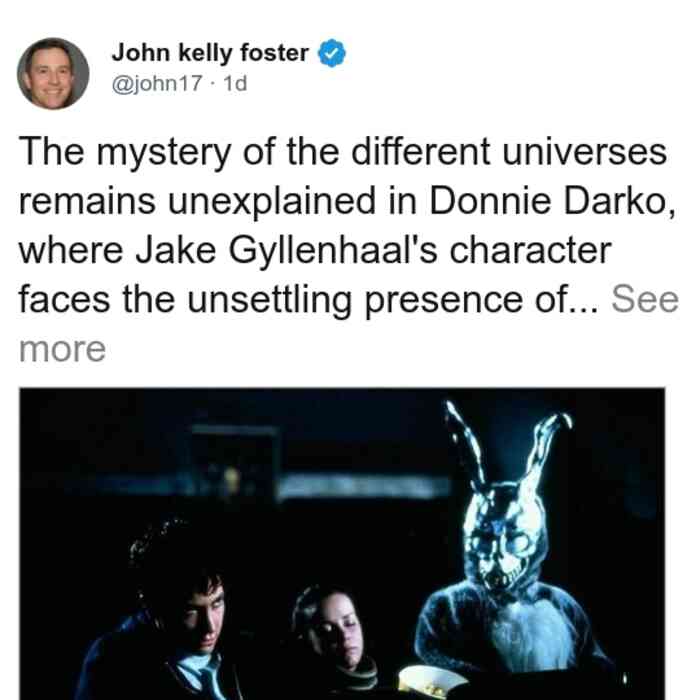Open the "John kelly foster" display name
Screen dimensions: 700x700
(x=210, y=53)
